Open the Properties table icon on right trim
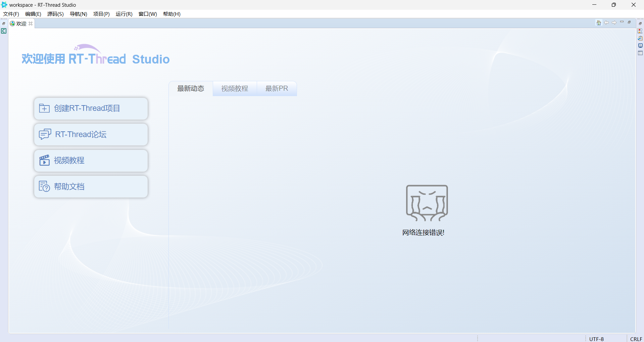Screen dimensions: 644x342 [640, 53]
